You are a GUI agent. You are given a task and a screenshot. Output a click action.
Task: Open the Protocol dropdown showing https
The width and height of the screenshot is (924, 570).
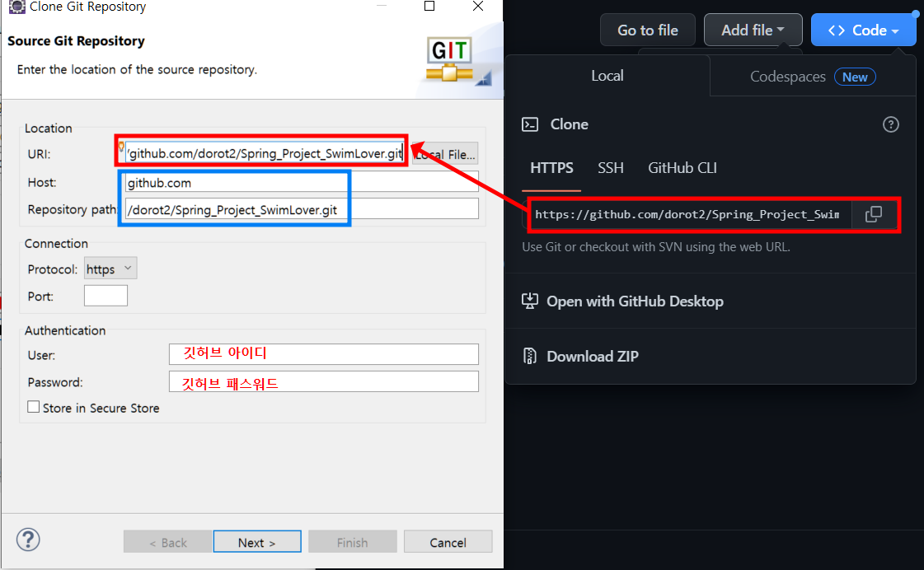pos(110,268)
